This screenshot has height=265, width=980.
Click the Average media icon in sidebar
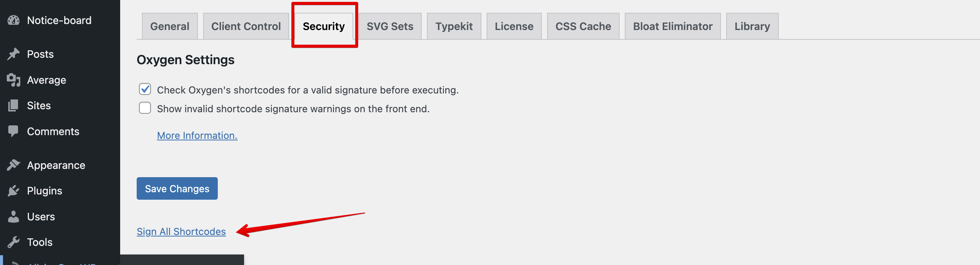pyautogui.click(x=14, y=80)
